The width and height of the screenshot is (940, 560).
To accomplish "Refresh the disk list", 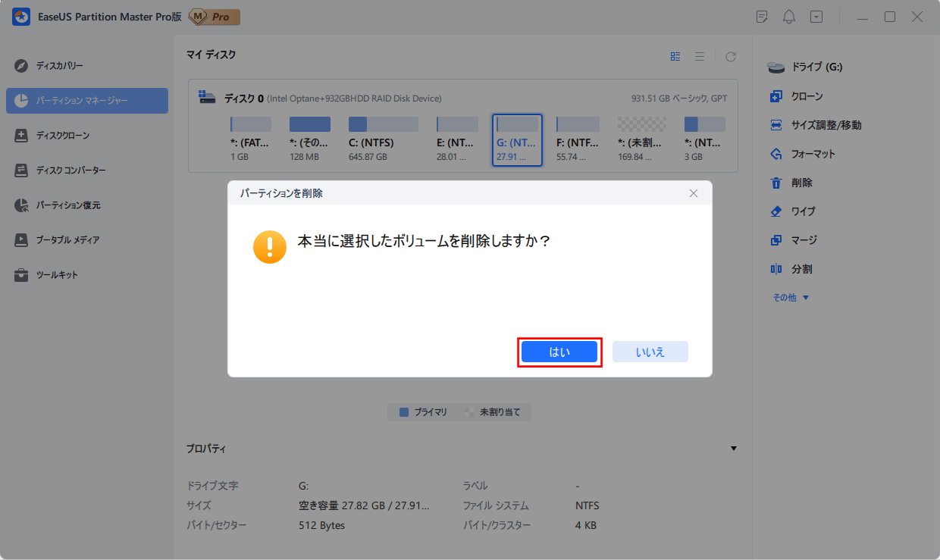I will pyautogui.click(x=730, y=56).
